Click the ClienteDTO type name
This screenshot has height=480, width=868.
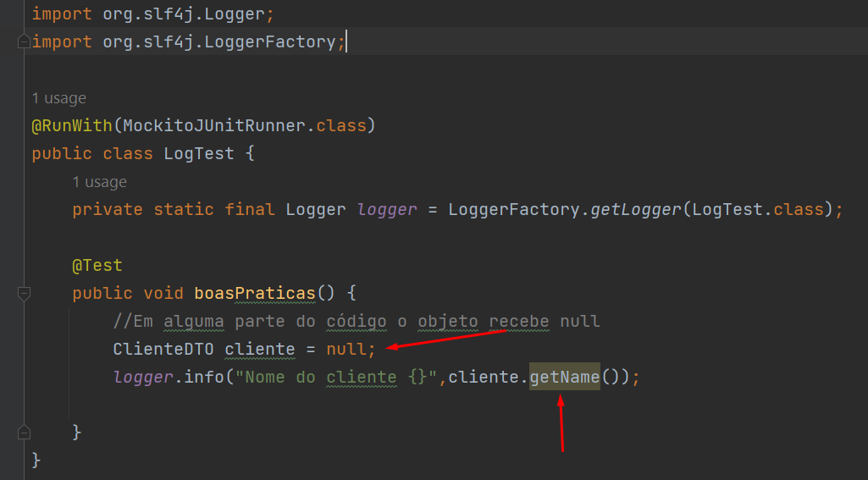(x=163, y=350)
